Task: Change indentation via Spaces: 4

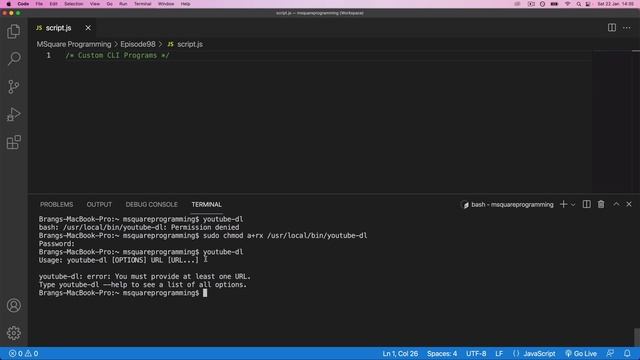Action: pos(442,353)
